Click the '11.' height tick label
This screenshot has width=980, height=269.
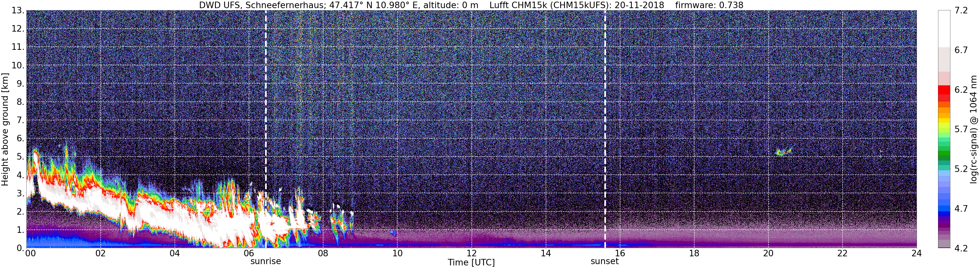pos(18,47)
